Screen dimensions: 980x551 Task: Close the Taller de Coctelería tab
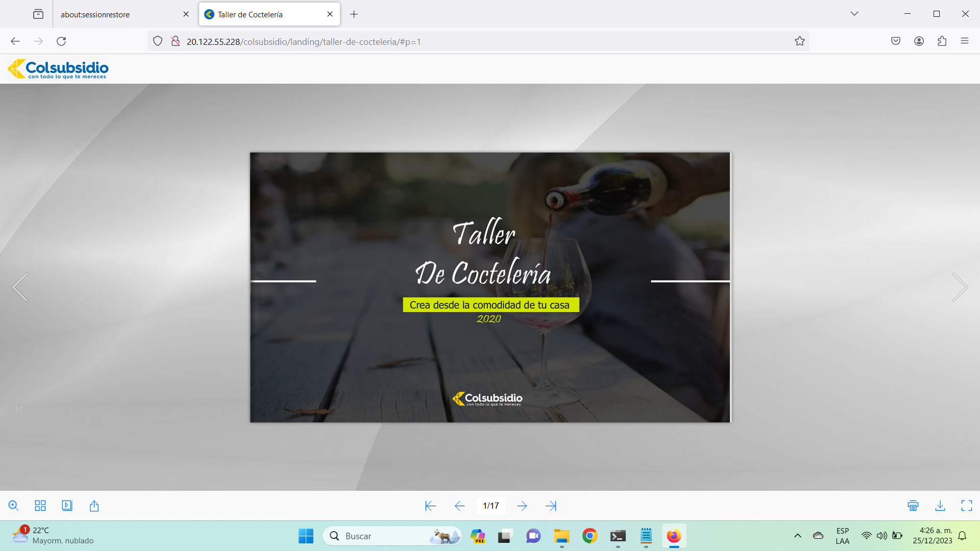(330, 14)
